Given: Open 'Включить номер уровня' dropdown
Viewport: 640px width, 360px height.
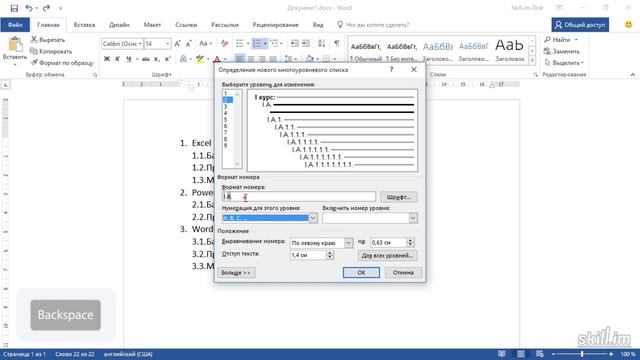Looking at the screenshot, I should coord(413,218).
